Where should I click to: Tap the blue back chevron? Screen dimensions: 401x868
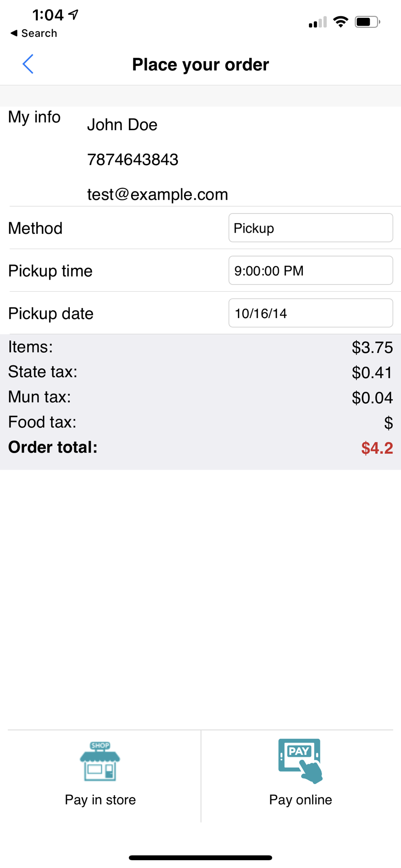pyautogui.click(x=28, y=64)
